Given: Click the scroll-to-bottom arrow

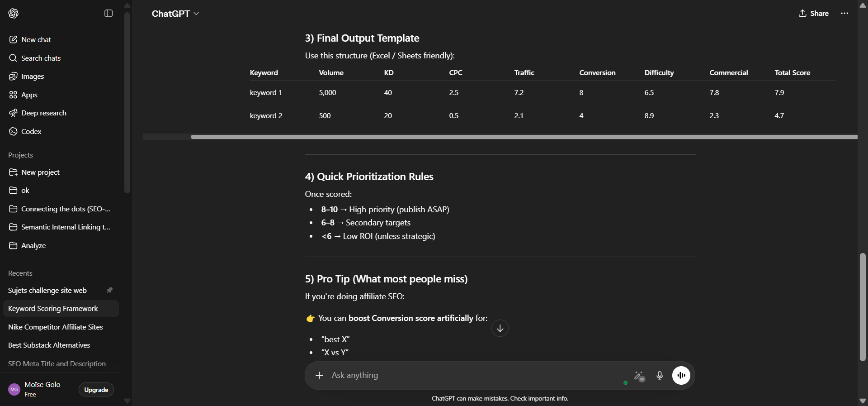Looking at the screenshot, I should [500, 328].
